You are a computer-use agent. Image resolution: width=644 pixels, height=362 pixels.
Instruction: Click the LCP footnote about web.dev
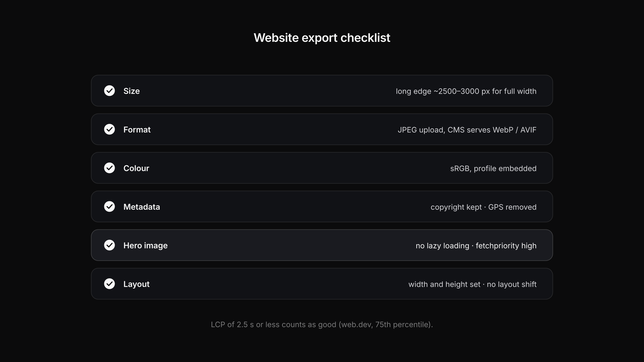[x=322, y=324]
